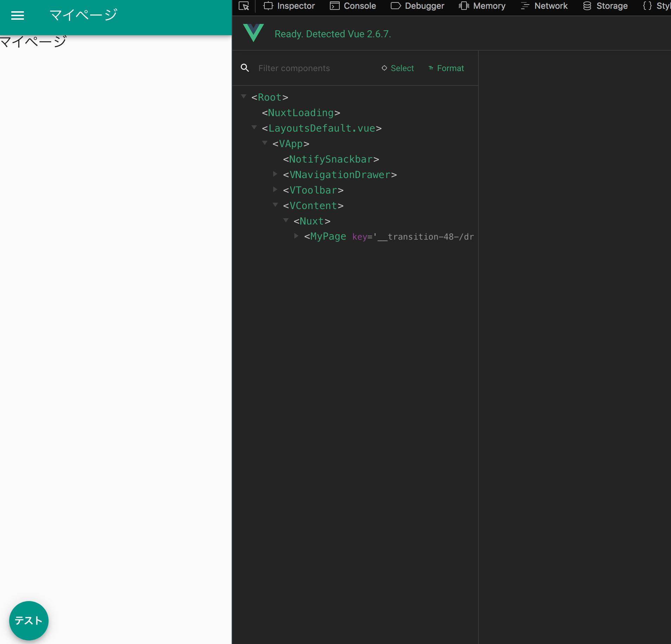The height and width of the screenshot is (644, 671).
Task: Open the Network tab
Action: 544,6
